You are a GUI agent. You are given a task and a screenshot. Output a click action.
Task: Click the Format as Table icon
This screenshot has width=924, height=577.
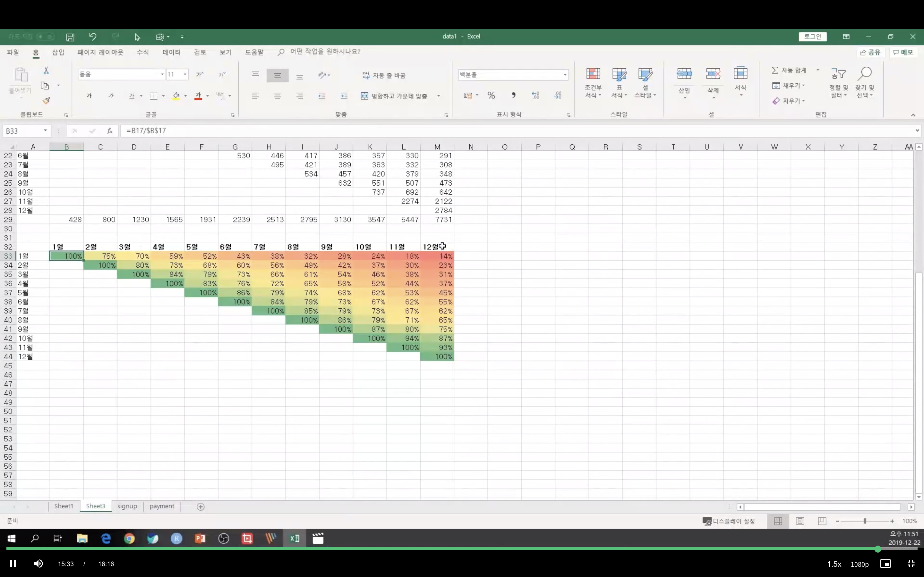(619, 74)
